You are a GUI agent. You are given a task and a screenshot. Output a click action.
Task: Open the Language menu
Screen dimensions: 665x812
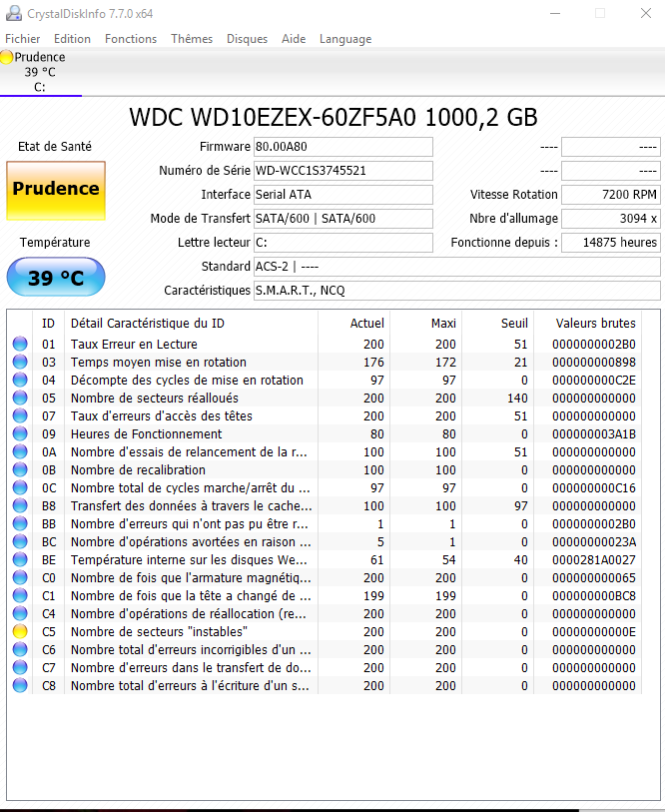(x=345, y=39)
